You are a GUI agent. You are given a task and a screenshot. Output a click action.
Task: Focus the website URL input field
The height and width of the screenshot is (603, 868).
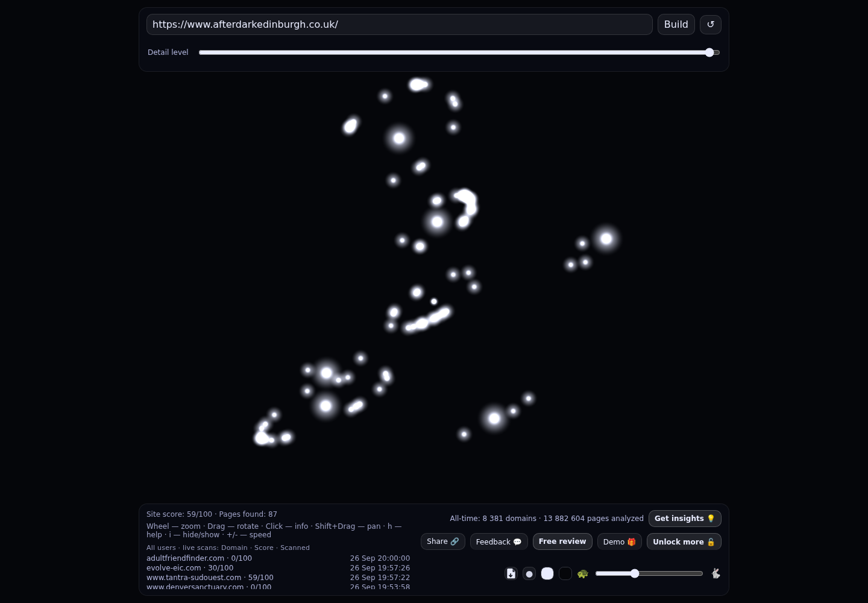(x=400, y=24)
